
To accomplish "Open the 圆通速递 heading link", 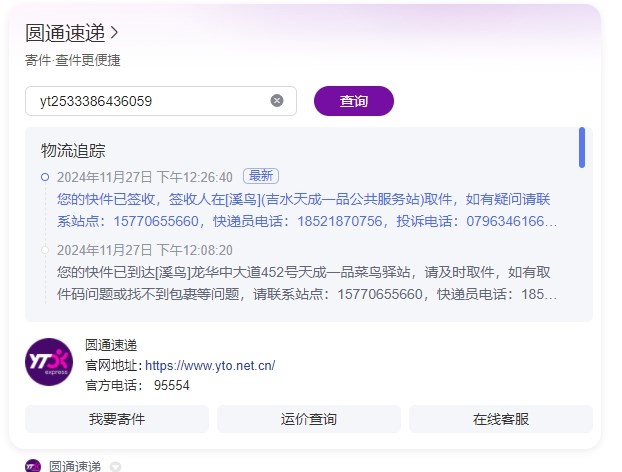I will click(x=65, y=33).
